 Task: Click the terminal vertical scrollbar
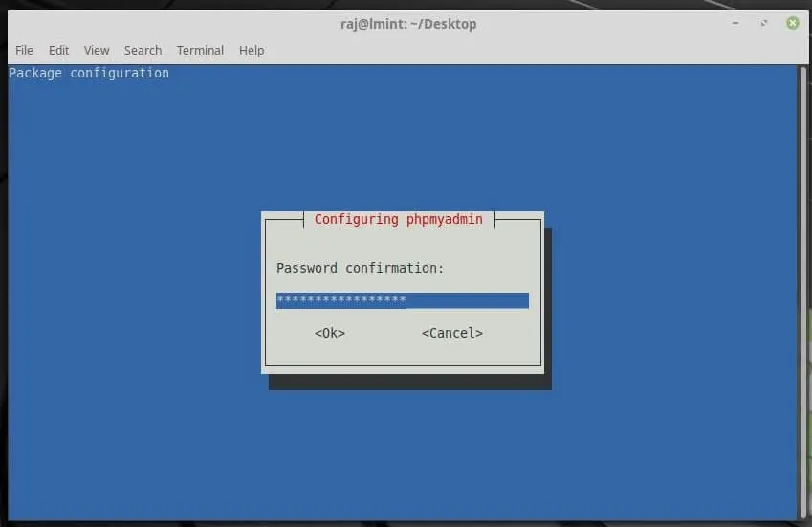coord(803,292)
